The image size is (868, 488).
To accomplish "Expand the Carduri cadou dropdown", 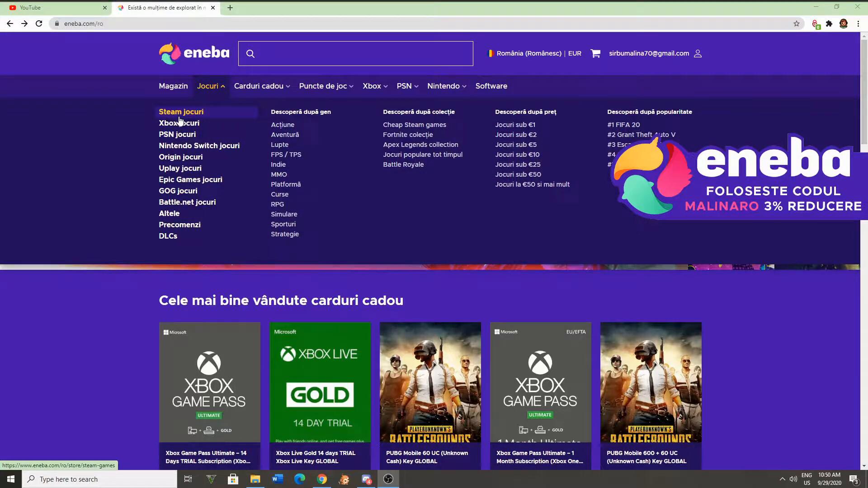I will [x=262, y=86].
